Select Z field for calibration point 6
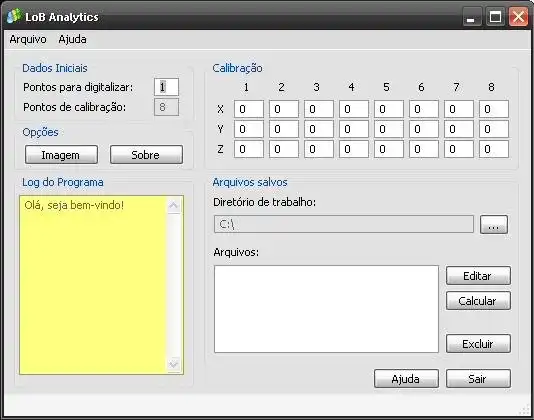The height and width of the screenshot is (420, 534). [x=424, y=149]
